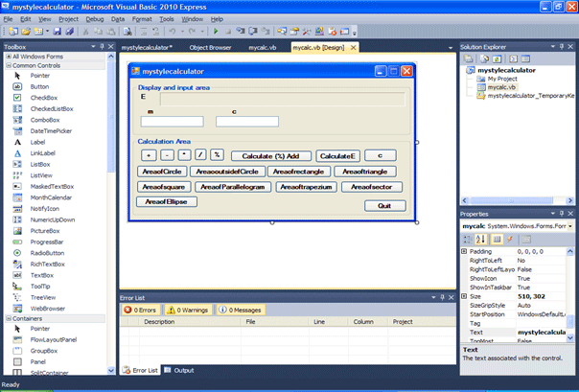Image resolution: width=579 pixels, height=392 pixels.
Task: Show Events with the lightning bolt icon
Action: (510, 240)
